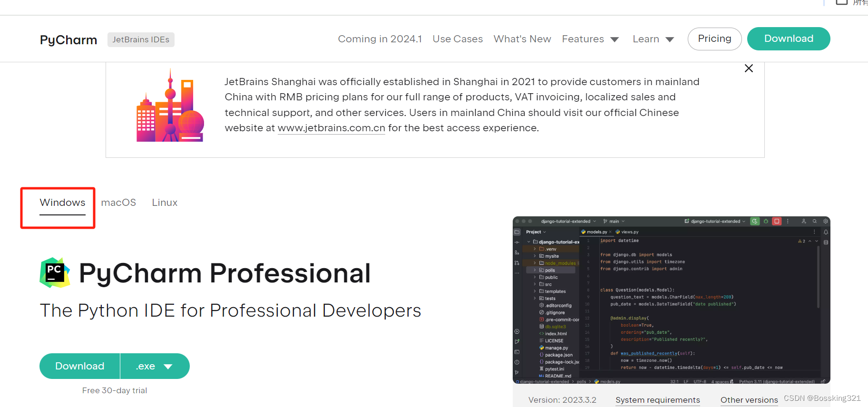Open the JetBrains IDEs badge
The height and width of the screenshot is (407, 868).
tap(141, 39)
